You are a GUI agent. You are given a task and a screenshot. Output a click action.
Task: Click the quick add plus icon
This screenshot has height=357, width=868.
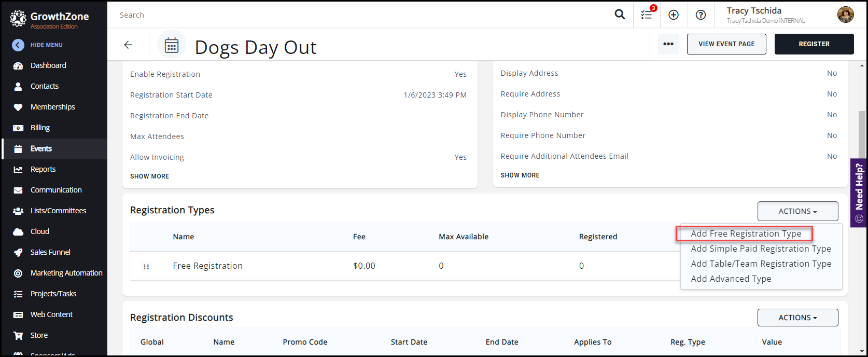pos(674,15)
